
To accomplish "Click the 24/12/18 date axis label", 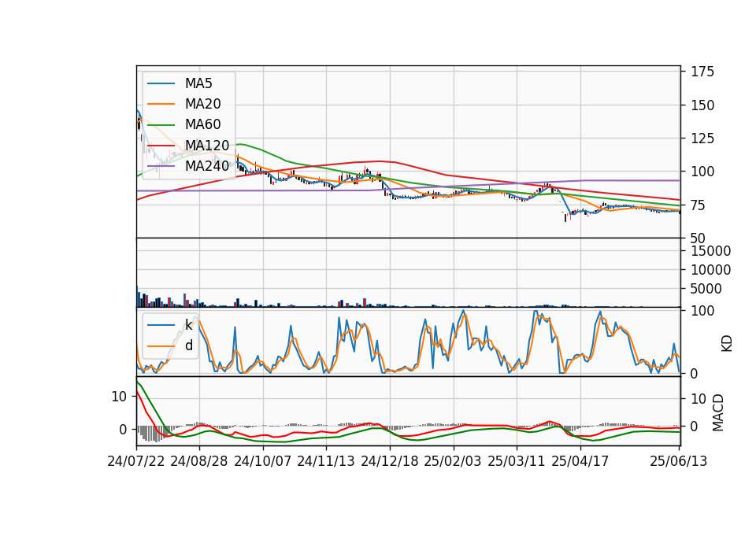I will [390, 461].
